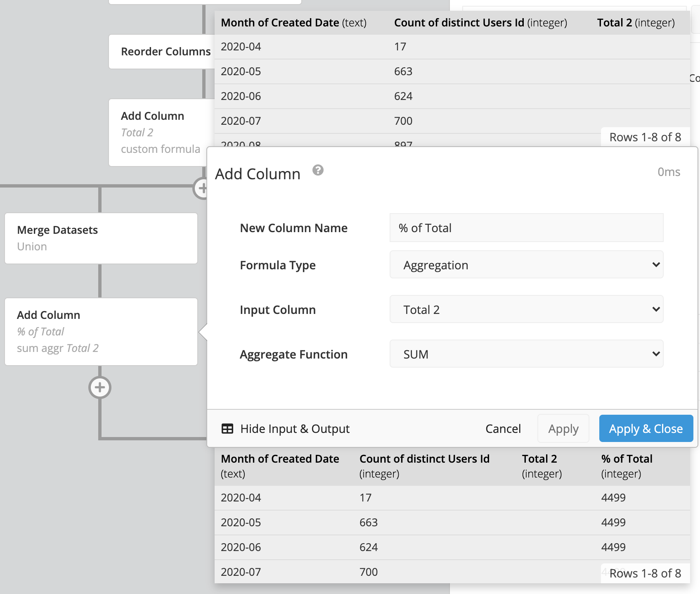Click the Apply button
The width and height of the screenshot is (700, 594).
point(563,429)
